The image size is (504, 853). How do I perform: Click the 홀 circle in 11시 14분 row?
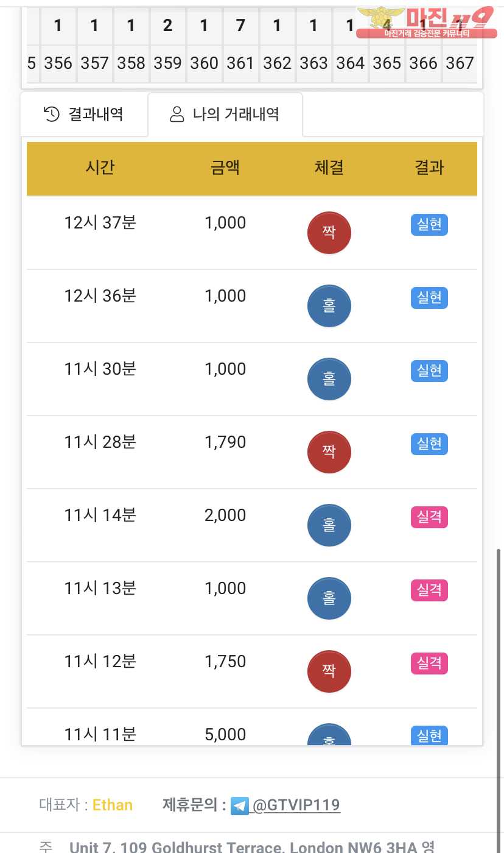click(x=329, y=525)
